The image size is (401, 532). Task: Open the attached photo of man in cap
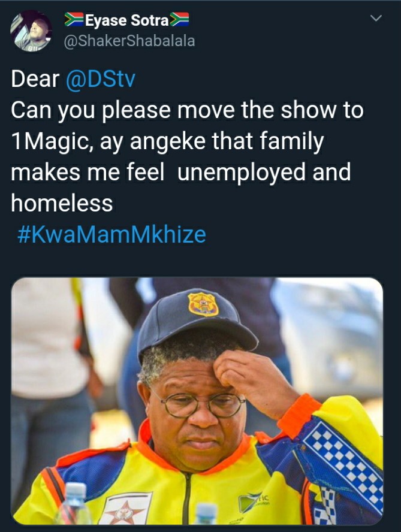click(x=197, y=401)
